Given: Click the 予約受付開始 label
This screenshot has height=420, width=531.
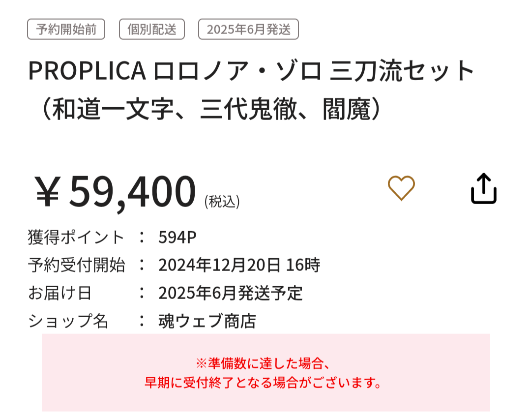Looking at the screenshot, I should 76,266.
